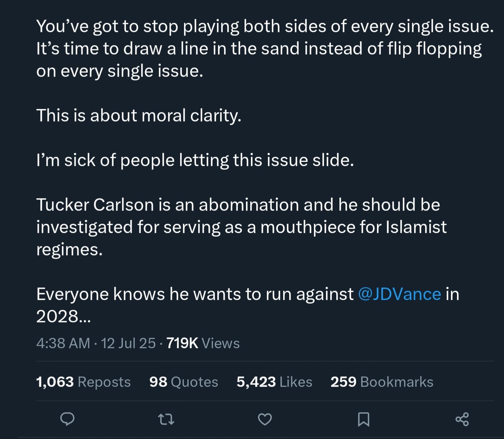Open the share icon menu

tap(462, 420)
